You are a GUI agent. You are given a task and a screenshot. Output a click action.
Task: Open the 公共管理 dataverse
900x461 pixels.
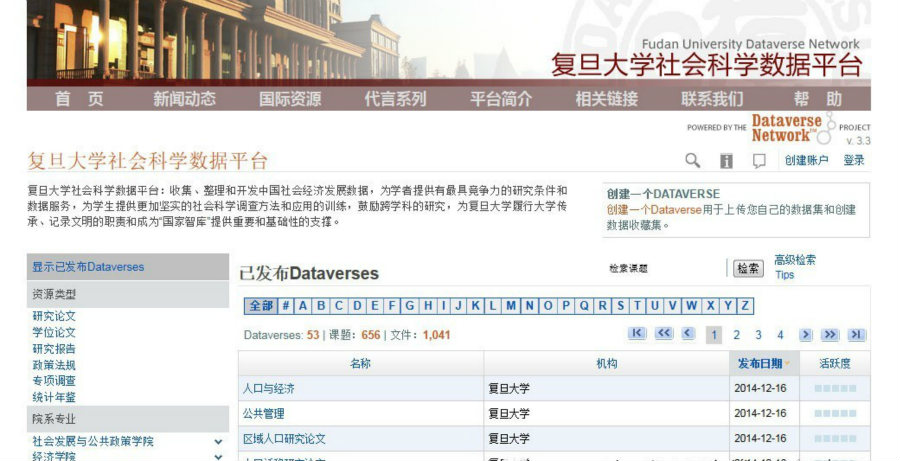point(263,413)
